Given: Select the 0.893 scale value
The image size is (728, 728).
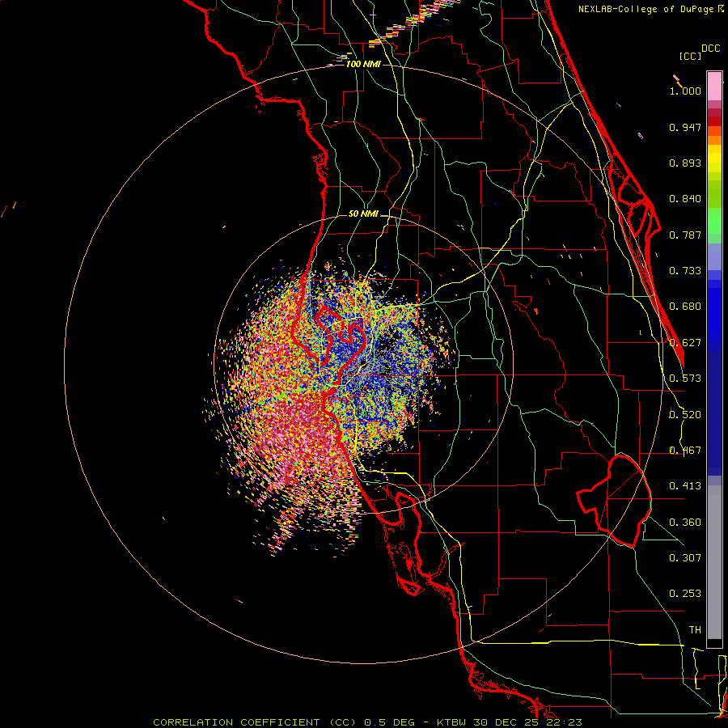Looking at the screenshot, I should click(685, 163).
